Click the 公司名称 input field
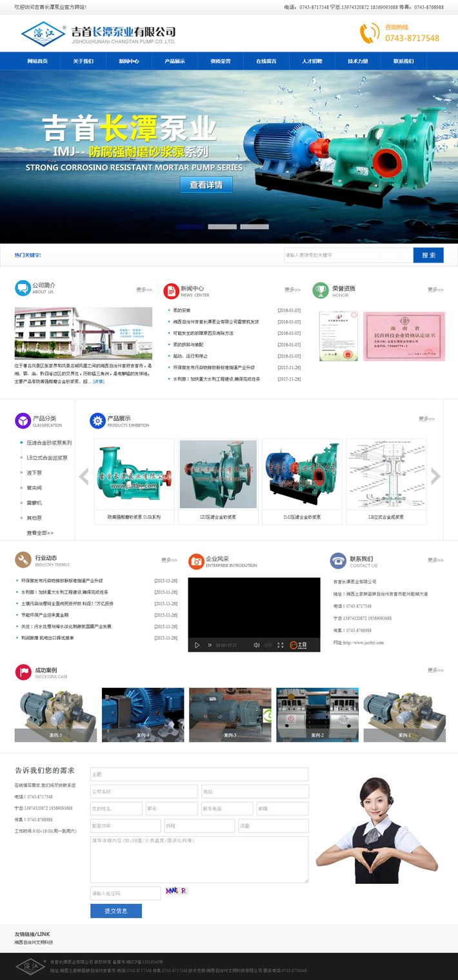This screenshot has width=458, height=980. click(x=144, y=791)
